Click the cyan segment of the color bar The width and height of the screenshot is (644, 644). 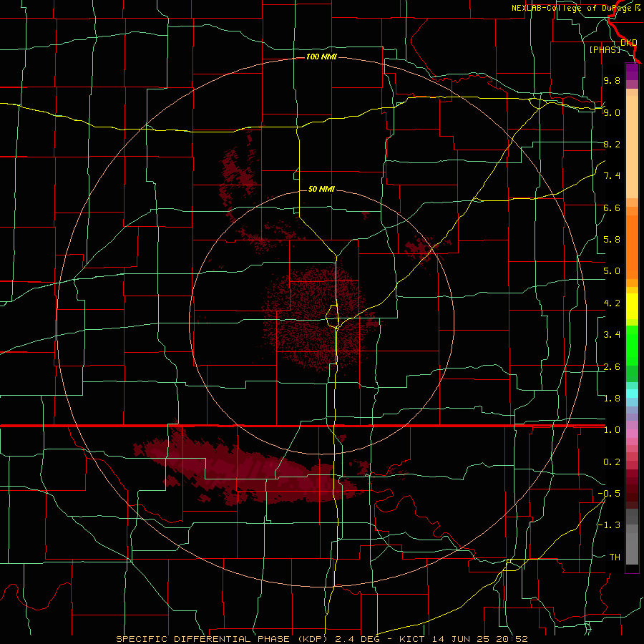[632, 394]
